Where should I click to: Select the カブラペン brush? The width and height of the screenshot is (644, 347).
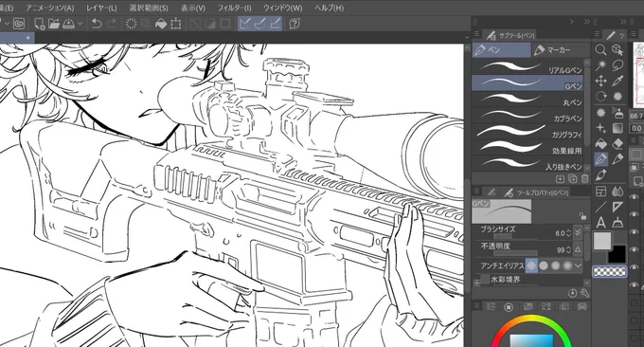coord(528,115)
